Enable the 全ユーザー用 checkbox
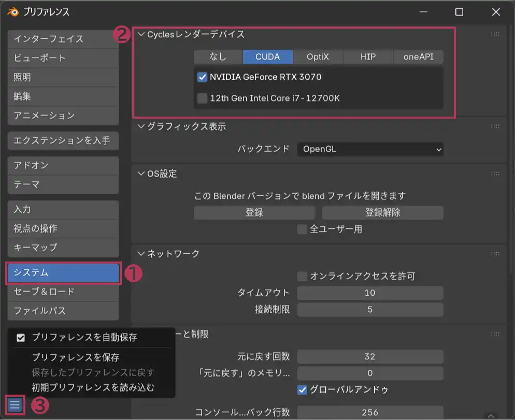 click(x=303, y=229)
